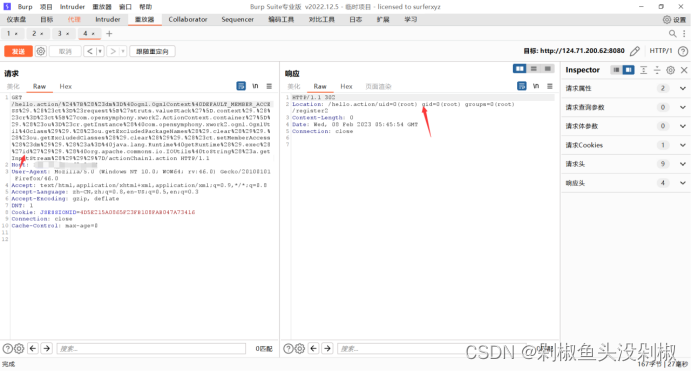Switch Inspector to left layout icon
The image size is (692, 371).
[616, 70]
